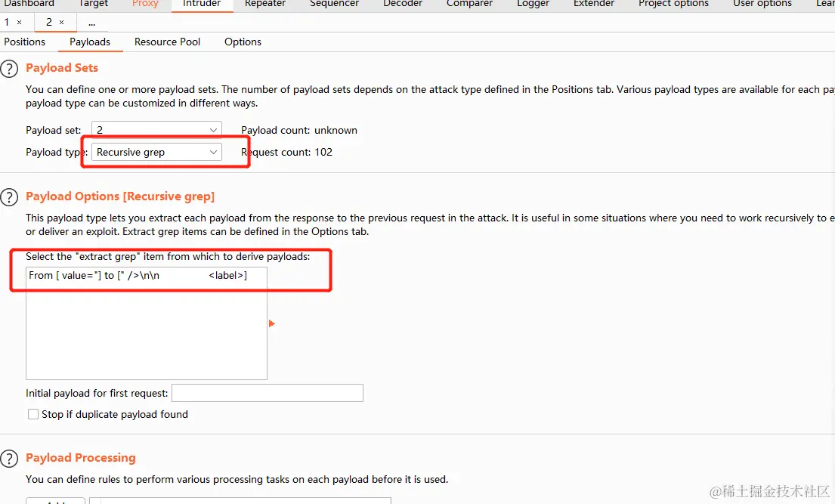The image size is (835, 504).
Task: Click the Payload count: unknown text
Action: 299,130
